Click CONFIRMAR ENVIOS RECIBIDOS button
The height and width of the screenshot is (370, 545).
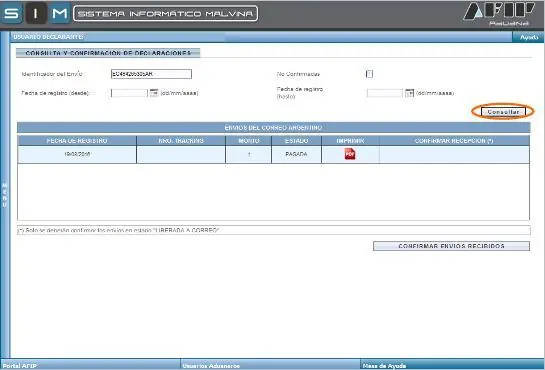[451, 246]
